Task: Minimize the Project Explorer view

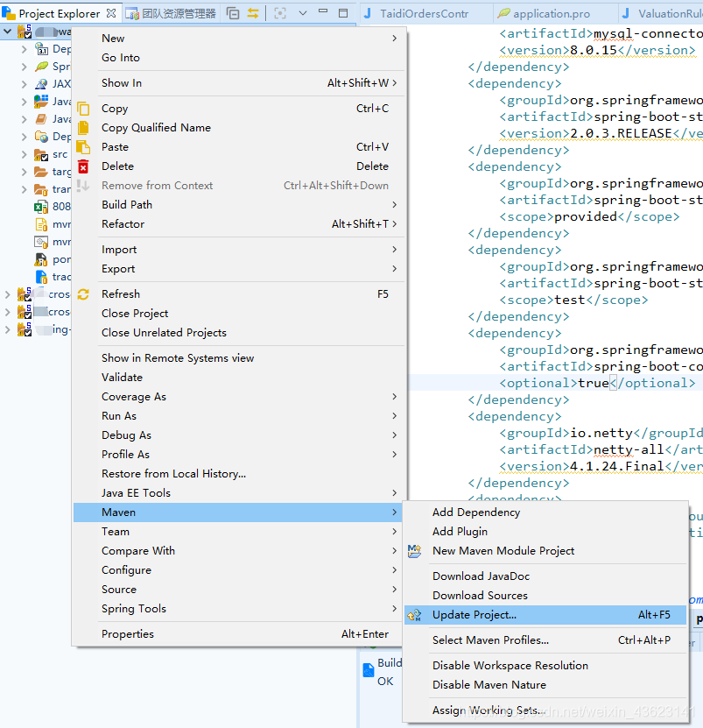Action: click(x=323, y=12)
